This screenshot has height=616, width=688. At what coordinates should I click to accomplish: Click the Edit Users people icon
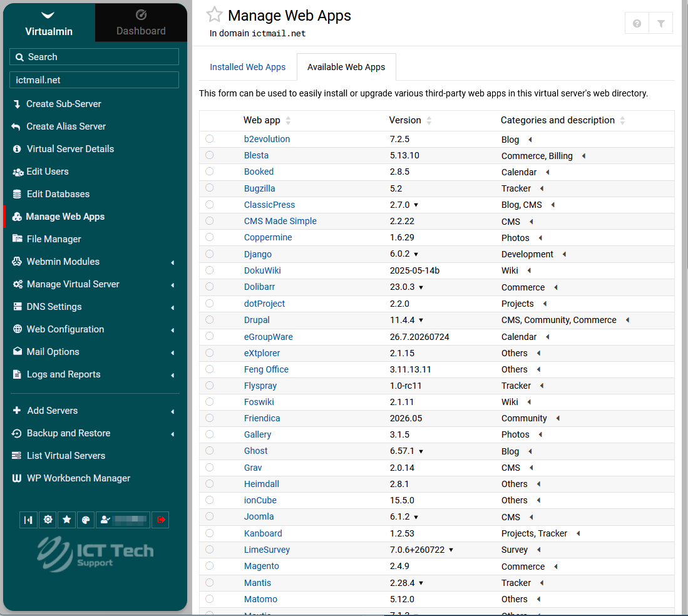(18, 172)
